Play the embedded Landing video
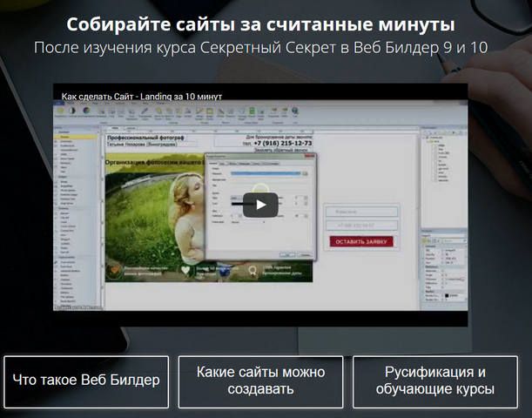Image resolution: width=532 pixels, height=418 pixels. [x=260, y=205]
